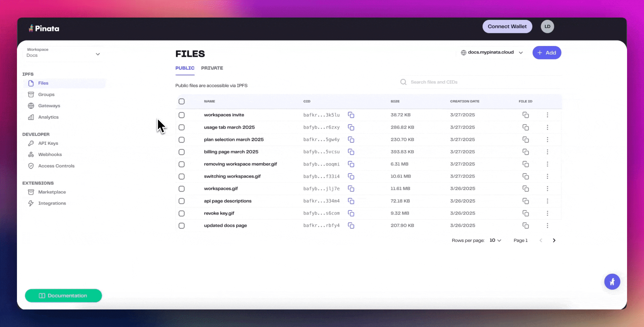Tick plan selection march 2025 checkbox
The image size is (644, 327).
[182, 140]
